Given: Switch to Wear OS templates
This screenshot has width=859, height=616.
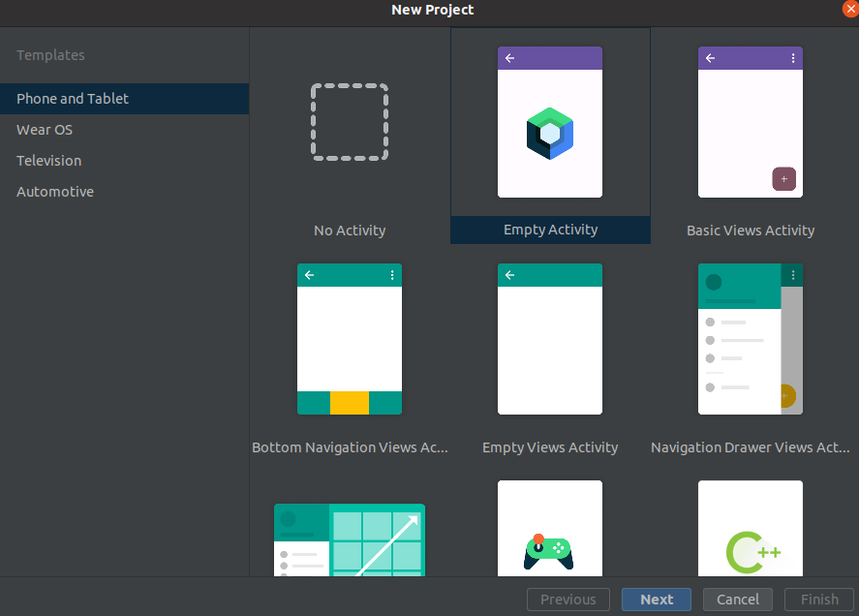Looking at the screenshot, I should pos(45,130).
